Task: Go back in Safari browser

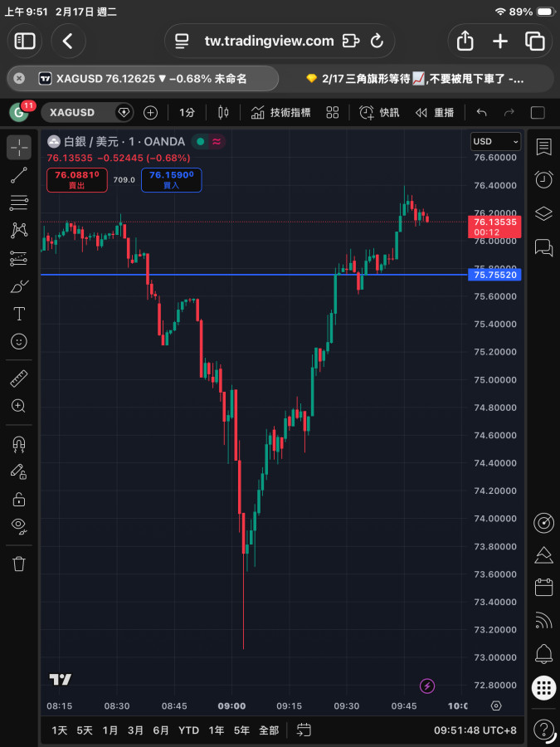Action: [x=68, y=41]
